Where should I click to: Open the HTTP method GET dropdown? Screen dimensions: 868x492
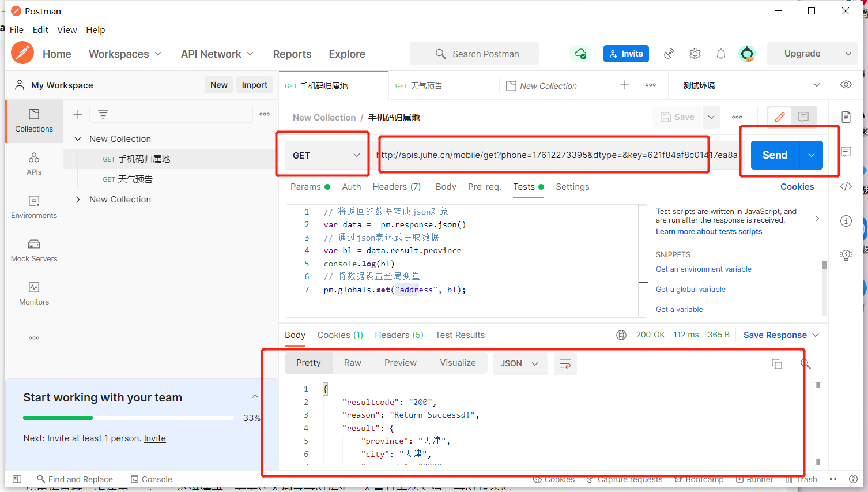[x=327, y=155]
